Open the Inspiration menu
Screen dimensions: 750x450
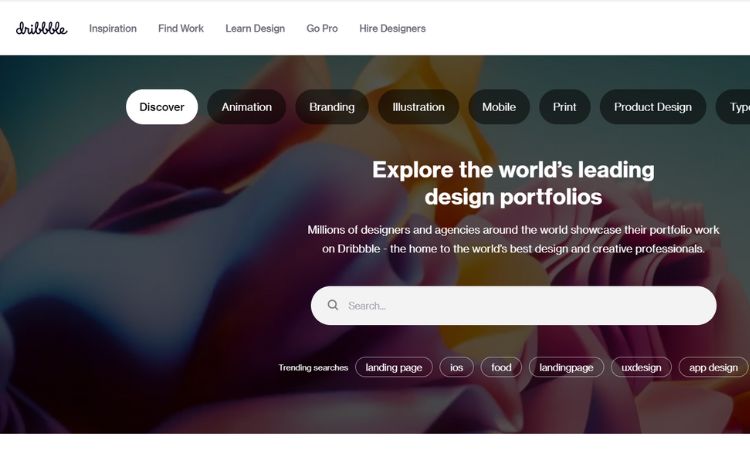tap(113, 28)
